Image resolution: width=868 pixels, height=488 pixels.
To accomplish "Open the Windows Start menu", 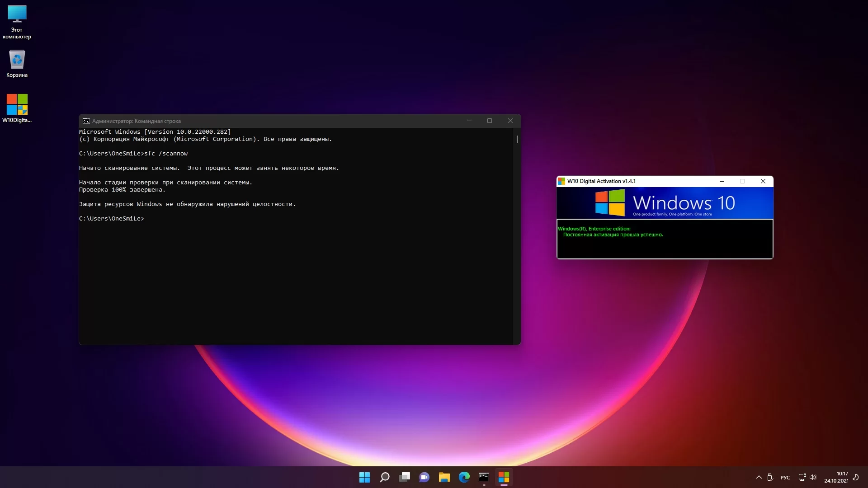I will pyautogui.click(x=364, y=477).
